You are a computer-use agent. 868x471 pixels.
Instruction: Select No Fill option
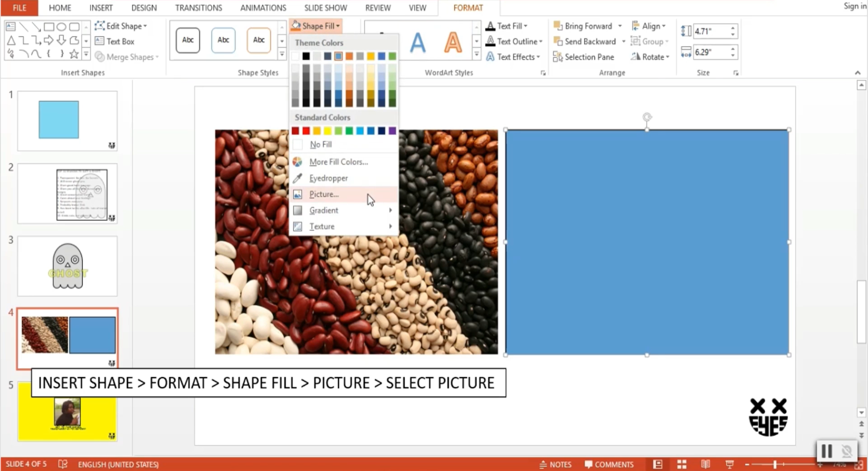(x=320, y=144)
